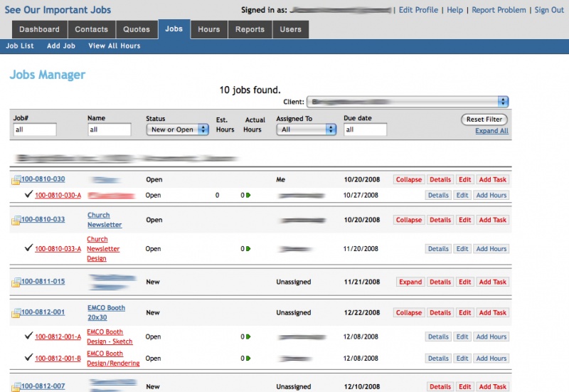Focus the Due date filter field

[x=365, y=129]
